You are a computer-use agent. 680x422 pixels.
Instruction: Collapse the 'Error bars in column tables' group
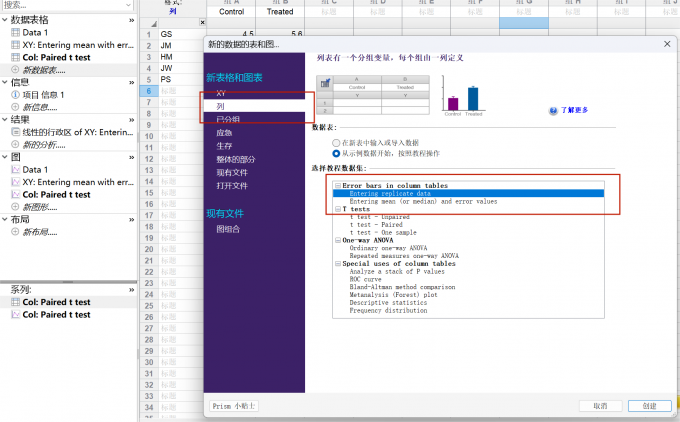point(338,185)
